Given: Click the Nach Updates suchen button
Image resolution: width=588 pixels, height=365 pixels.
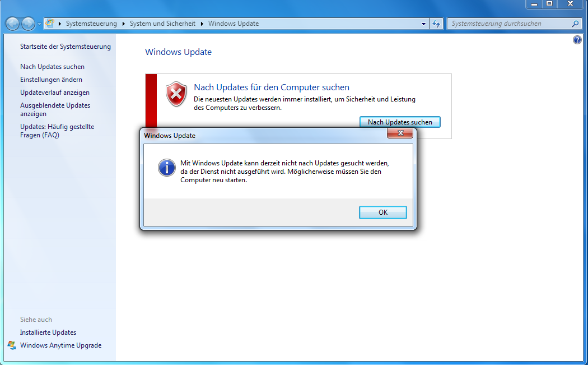Looking at the screenshot, I should 400,122.
